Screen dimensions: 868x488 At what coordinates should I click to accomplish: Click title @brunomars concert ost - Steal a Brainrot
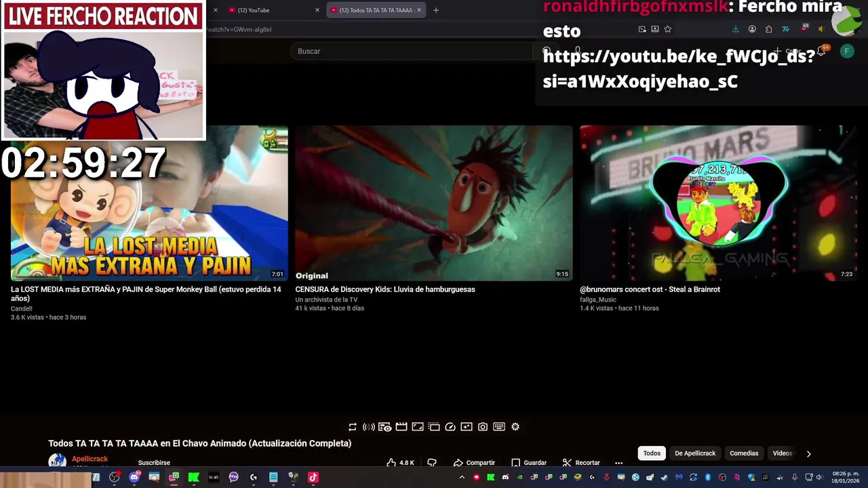(x=650, y=289)
